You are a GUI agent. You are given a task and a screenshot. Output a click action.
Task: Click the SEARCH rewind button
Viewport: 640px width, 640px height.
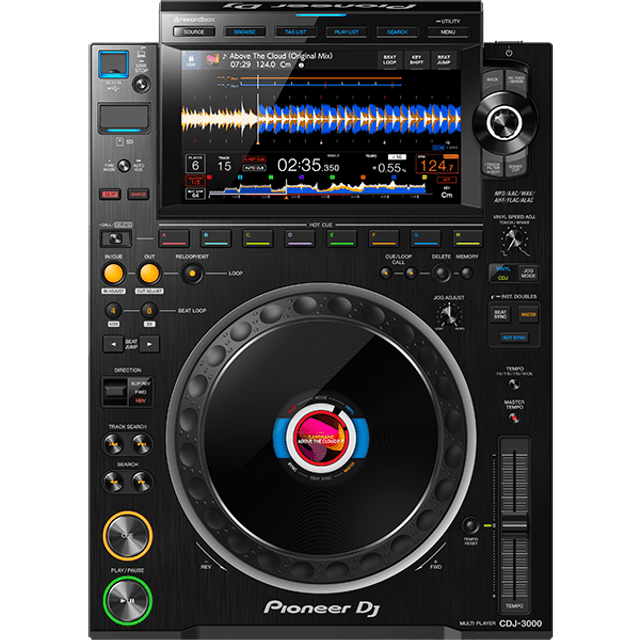point(113,482)
